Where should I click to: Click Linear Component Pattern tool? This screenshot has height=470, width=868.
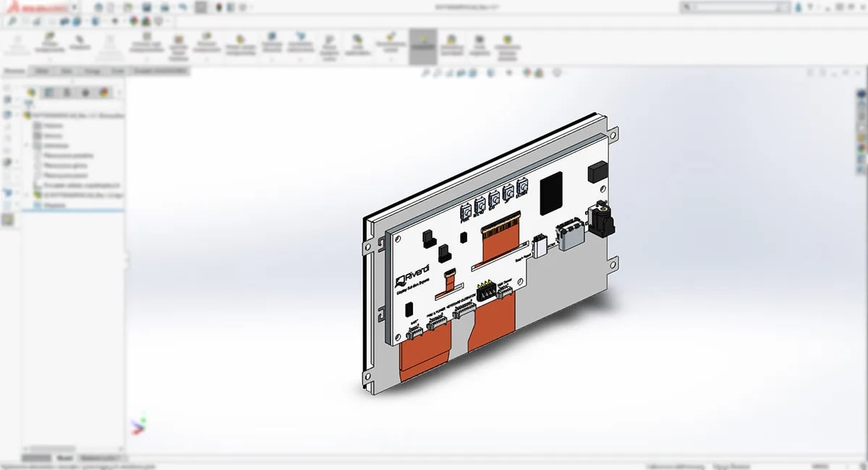pyautogui.click(x=147, y=43)
